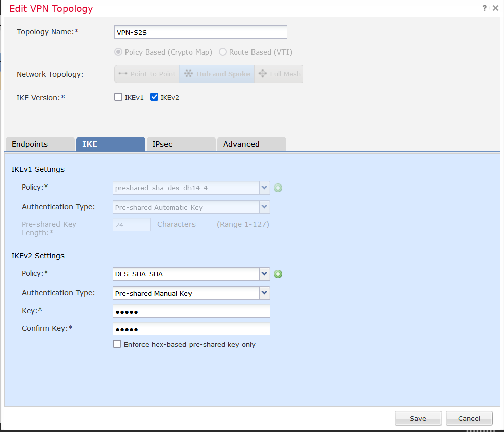The width and height of the screenshot is (504, 432).
Task: Close the Edit VPN Topology dialog
Action: pyautogui.click(x=495, y=8)
